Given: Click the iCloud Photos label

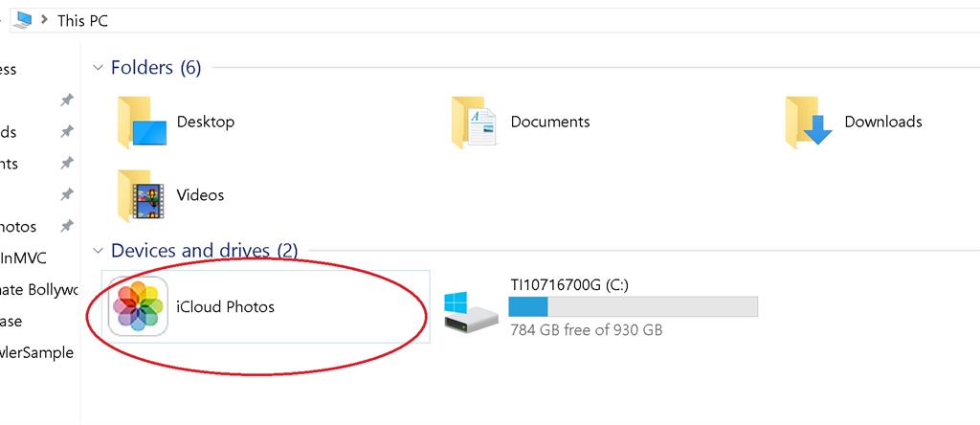Looking at the screenshot, I should [225, 307].
